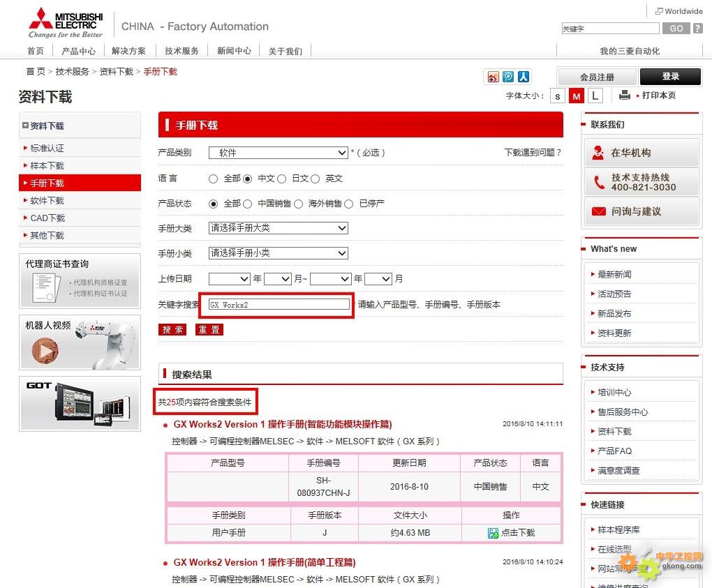The width and height of the screenshot is (712, 588).
Task: Open the 简单工程篇 manual result
Action: pyautogui.click(x=265, y=563)
